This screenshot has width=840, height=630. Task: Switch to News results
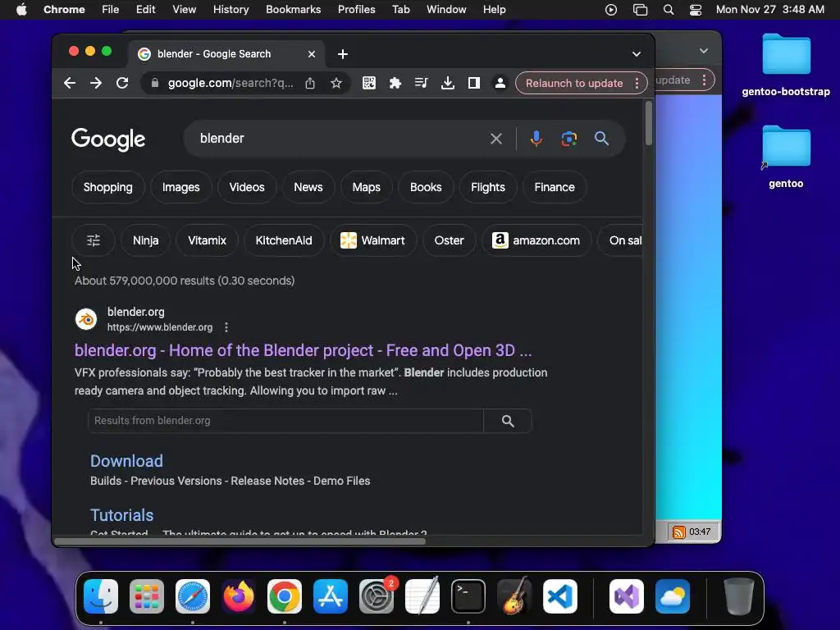tap(308, 188)
